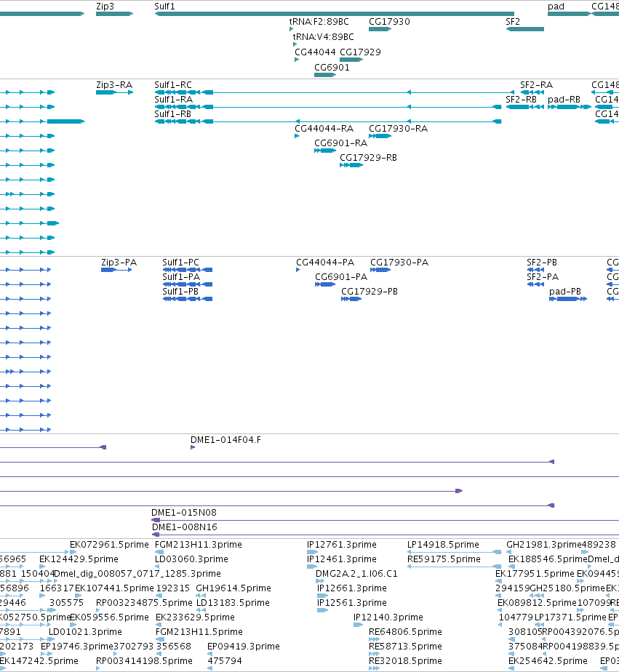Viewport: 619px width, 672px height.
Task: Select the DMG2A.2_1.I06.C1 EST label
Action: (356, 573)
